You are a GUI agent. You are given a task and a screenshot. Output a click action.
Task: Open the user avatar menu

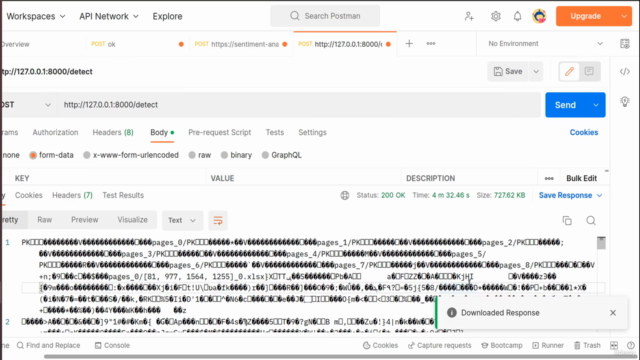[x=539, y=16]
